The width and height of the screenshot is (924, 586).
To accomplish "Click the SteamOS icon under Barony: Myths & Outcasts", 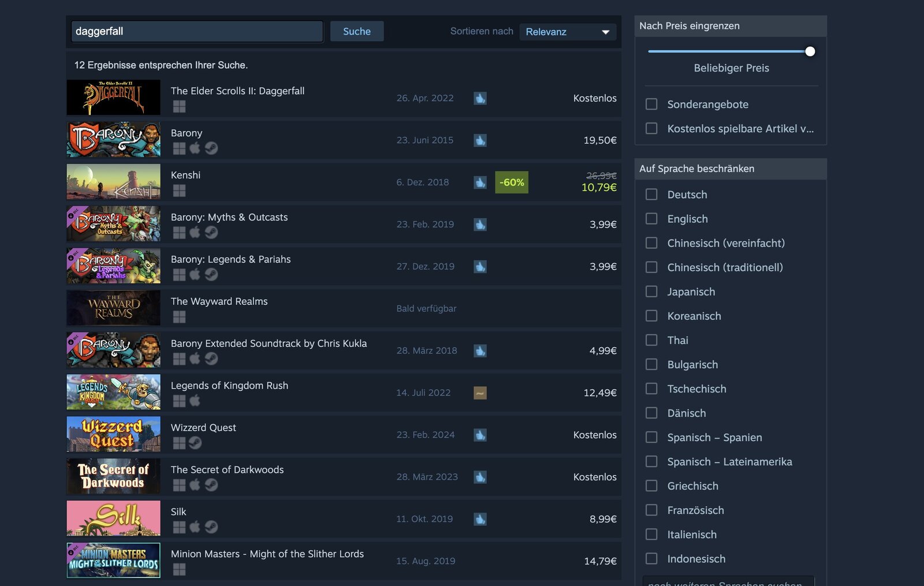I will pos(211,233).
